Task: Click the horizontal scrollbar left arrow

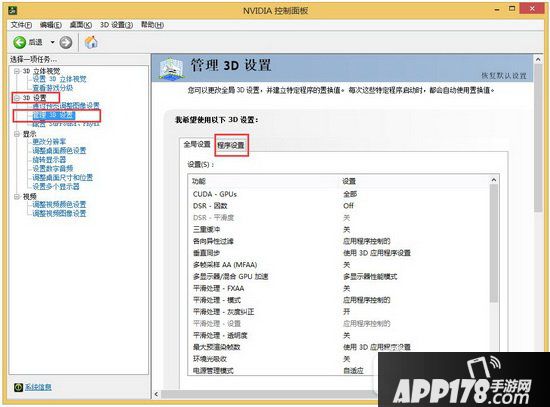Action: tap(156, 394)
